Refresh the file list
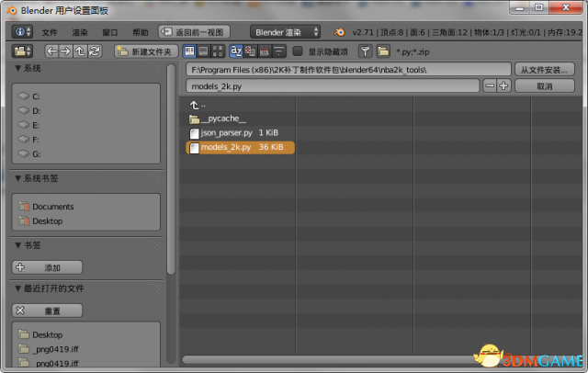 click(95, 51)
